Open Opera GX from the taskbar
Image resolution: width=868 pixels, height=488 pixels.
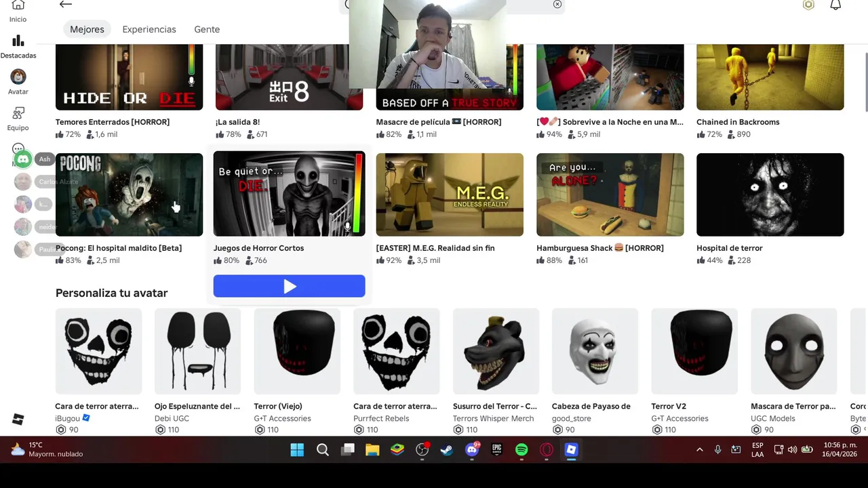(547, 449)
